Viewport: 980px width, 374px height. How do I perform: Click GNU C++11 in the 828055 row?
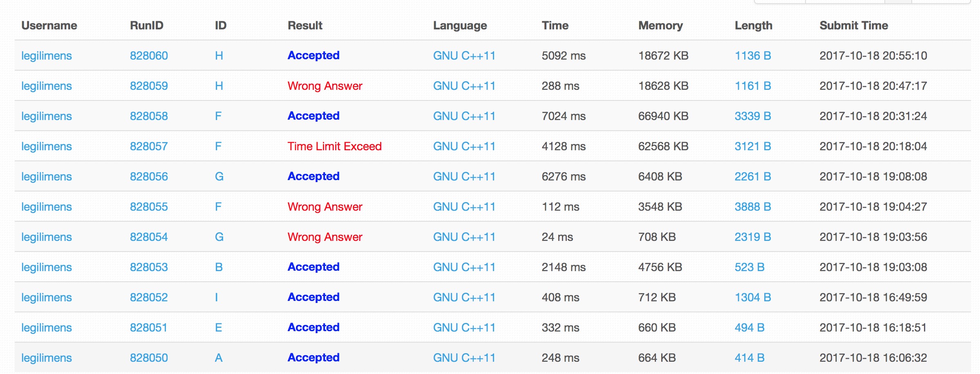pos(464,207)
